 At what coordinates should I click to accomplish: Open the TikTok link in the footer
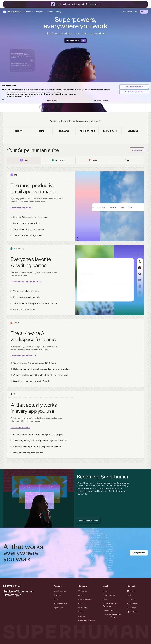[131, 599]
